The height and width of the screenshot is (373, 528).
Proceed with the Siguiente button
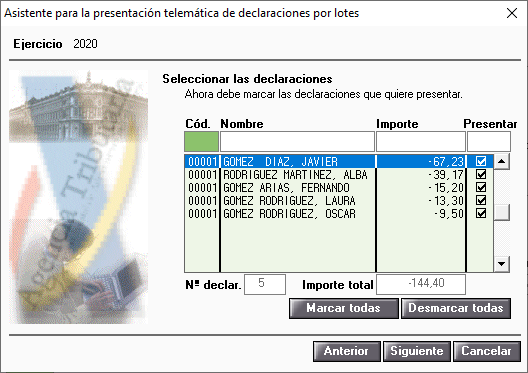pyautogui.click(x=417, y=351)
